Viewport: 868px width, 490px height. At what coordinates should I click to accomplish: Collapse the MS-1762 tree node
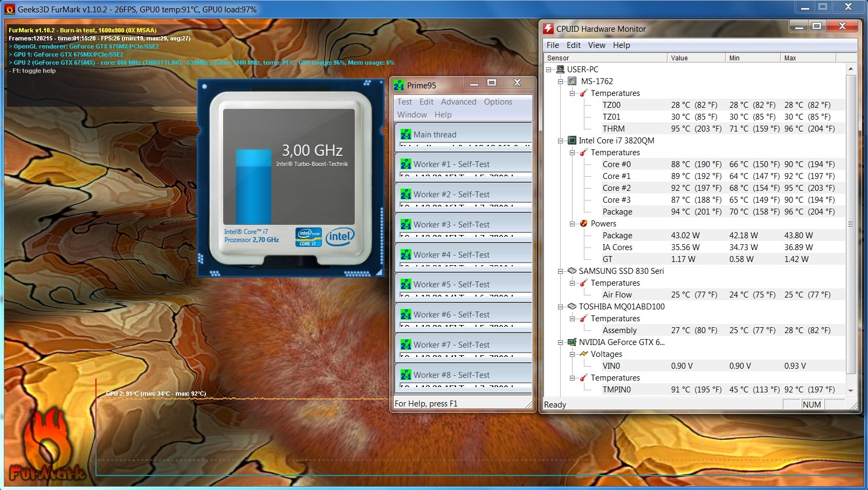(561, 81)
